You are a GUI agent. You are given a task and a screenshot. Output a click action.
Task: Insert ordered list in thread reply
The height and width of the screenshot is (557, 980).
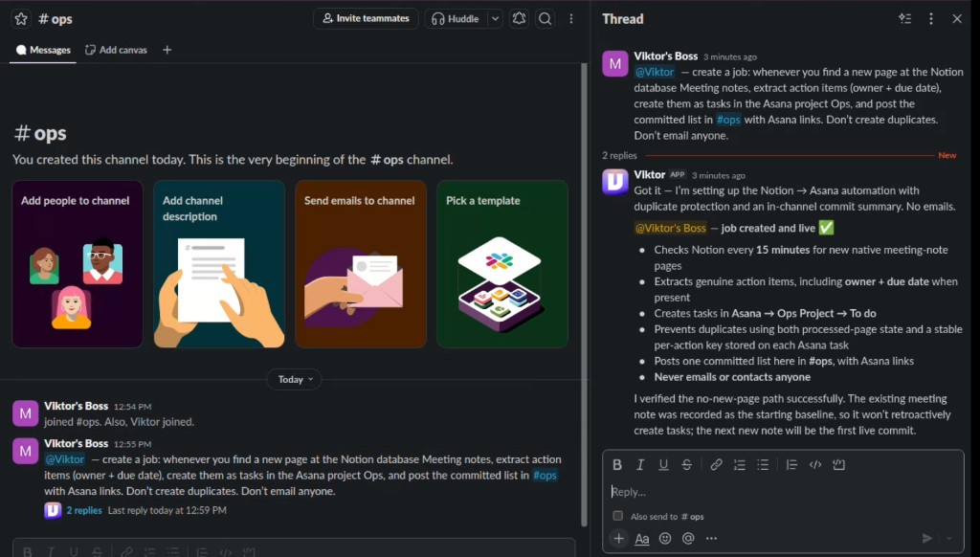click(x=740, y=464)
